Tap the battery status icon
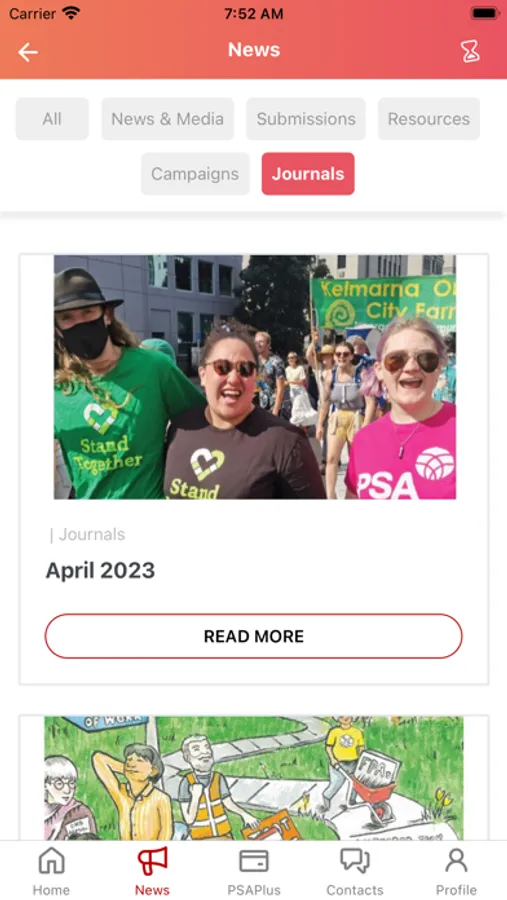Screen dimensions: 507x900 tap(485, 13)
